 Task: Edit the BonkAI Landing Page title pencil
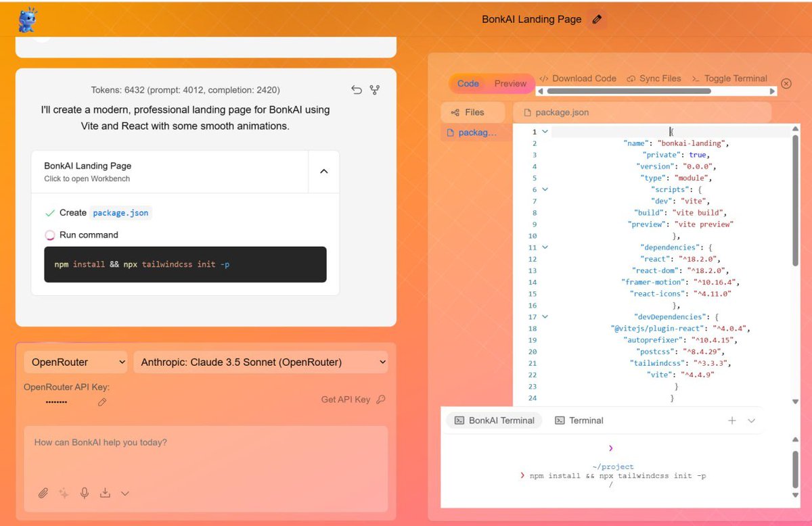click(x=597, y=20)
